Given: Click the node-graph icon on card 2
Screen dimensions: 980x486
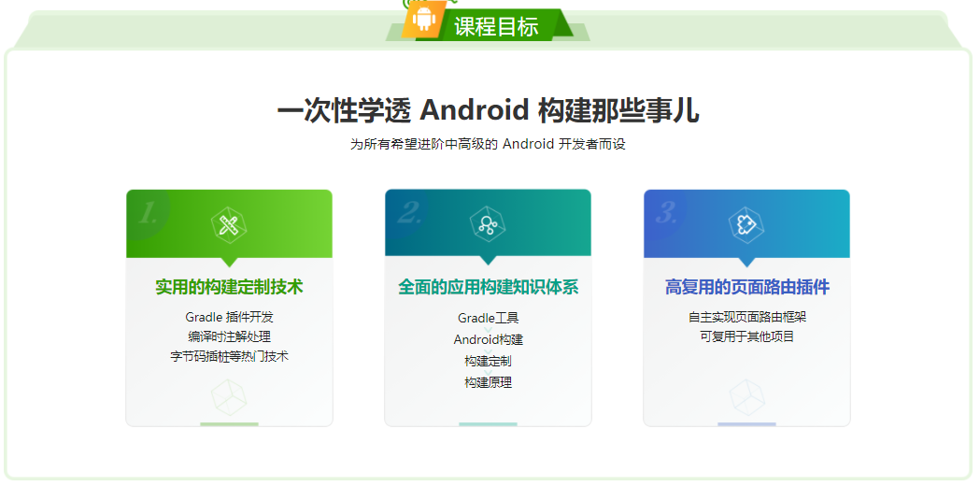Looking at the screenshot, I should pos(488,225).
